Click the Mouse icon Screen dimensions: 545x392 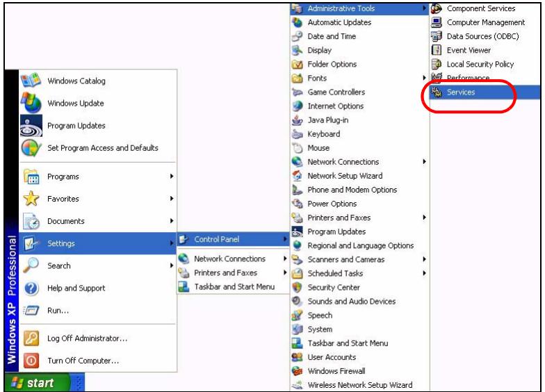coord(298,147)
